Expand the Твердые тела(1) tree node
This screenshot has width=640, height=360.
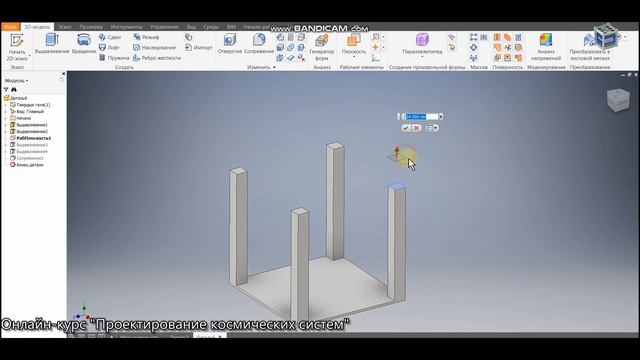tap(6, 105)
